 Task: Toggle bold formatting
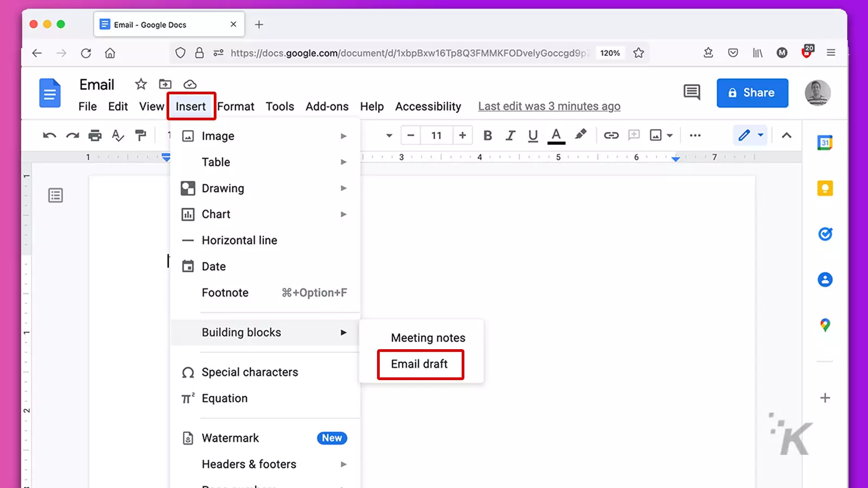488,136
